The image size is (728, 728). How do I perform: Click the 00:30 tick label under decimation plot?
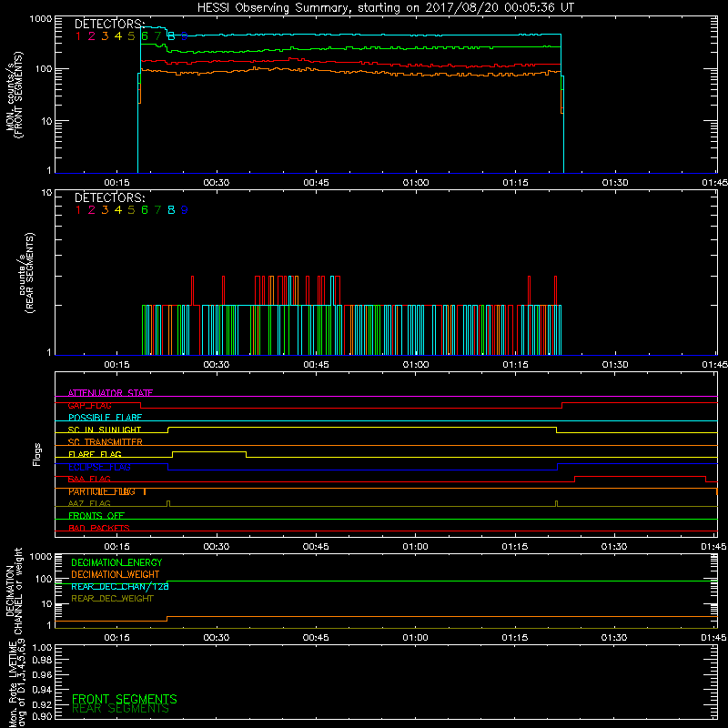(217, 638)
